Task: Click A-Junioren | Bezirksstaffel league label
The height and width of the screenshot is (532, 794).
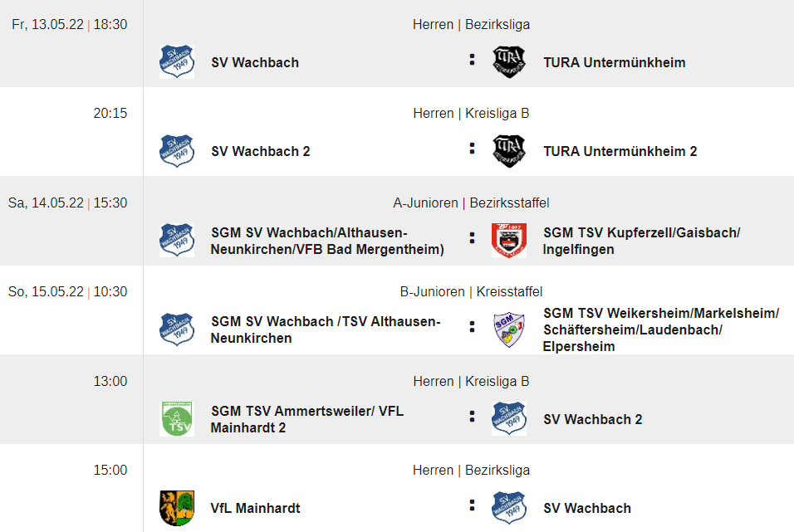Action: click(471, 203)
